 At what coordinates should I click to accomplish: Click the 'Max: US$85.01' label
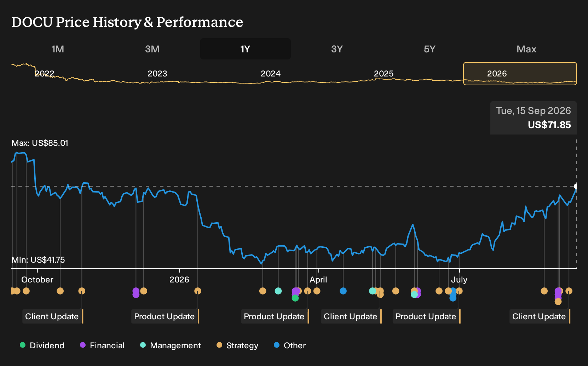click(x=40, y=143)
